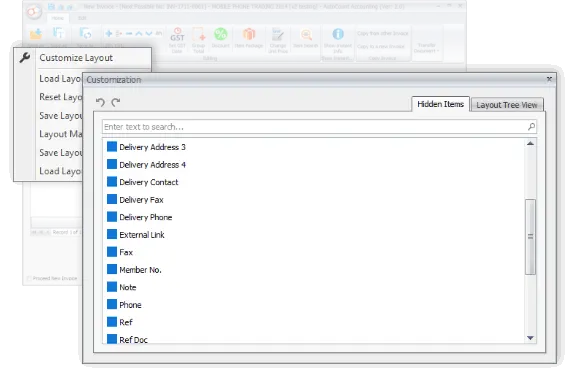This screenshot has width=574, height=377.
Task: Click the green Discount percent icon
Action: point(221,34)
